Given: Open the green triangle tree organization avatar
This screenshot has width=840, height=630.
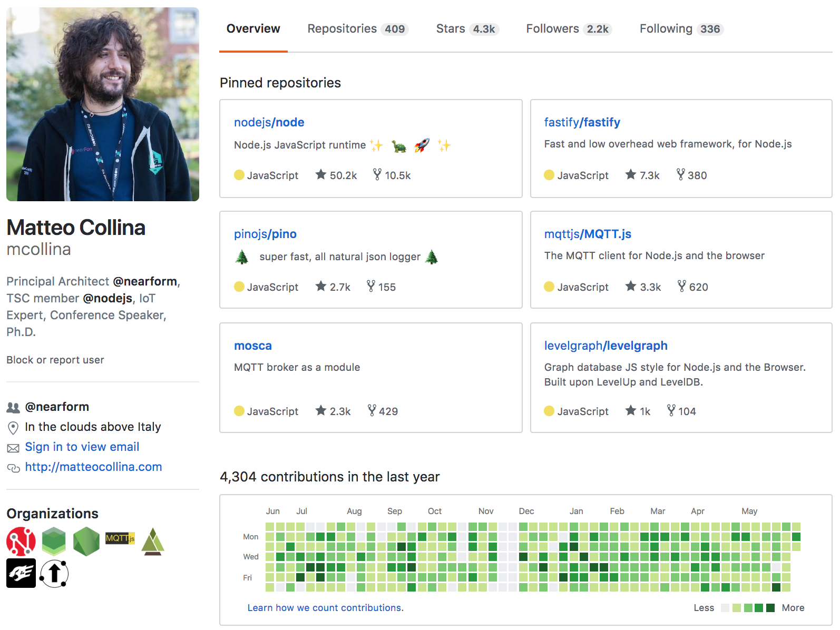Looking at the screenshot, I should point(153,542).
